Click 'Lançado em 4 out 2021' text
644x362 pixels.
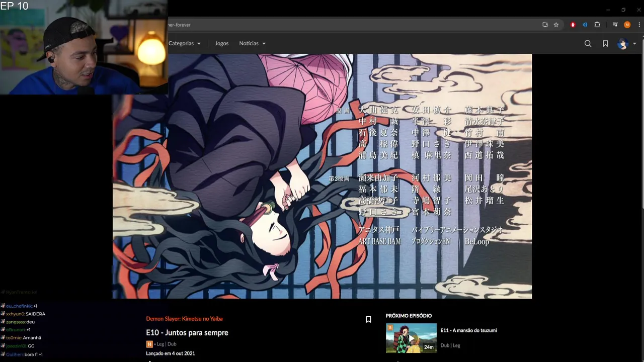coord(171,353)
